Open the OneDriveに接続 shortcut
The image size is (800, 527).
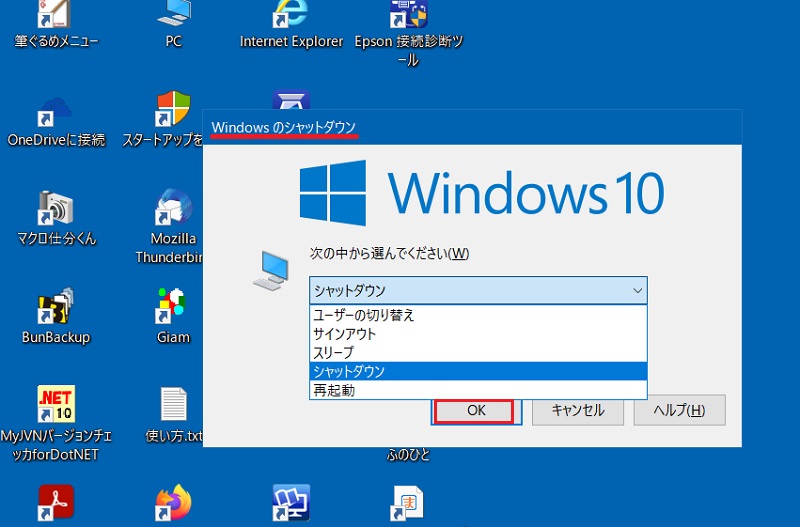tap(56, 122)
